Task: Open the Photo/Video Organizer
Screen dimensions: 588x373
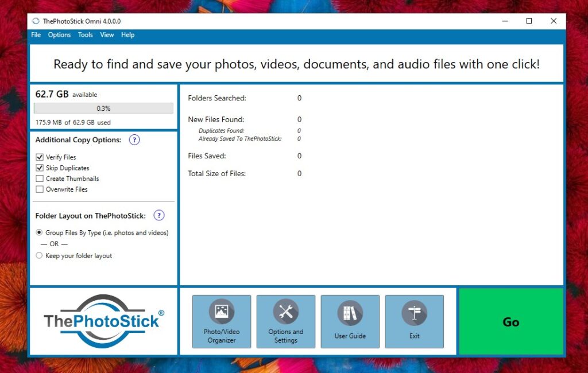Action: [x=222, y=321]
